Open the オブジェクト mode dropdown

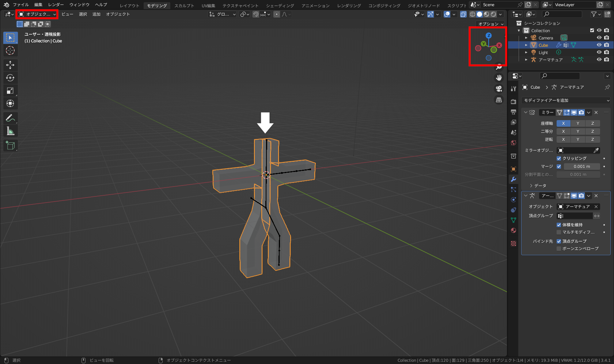coord(37,14)
